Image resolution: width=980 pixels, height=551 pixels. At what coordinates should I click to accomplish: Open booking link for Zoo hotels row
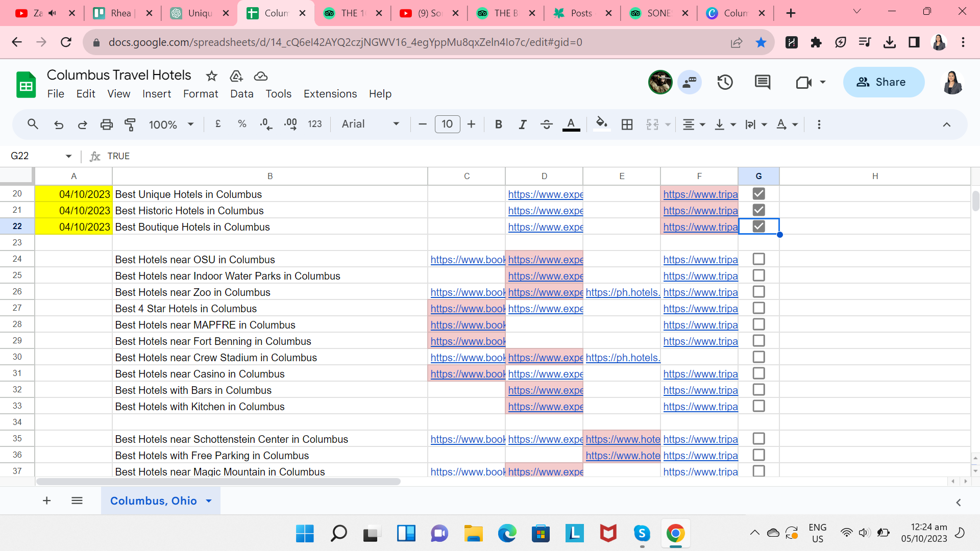click(x=467, y=292)
